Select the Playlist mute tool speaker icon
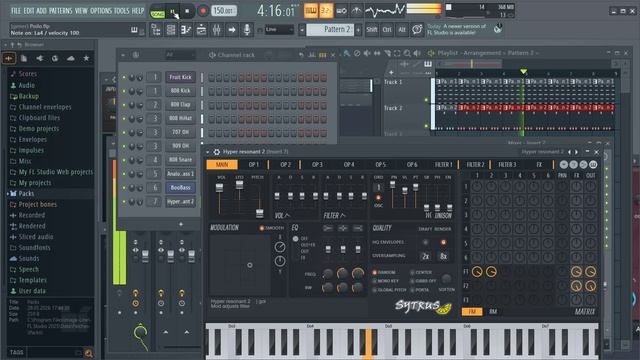This screenshot has height=360, width=640. click(367, 53)
